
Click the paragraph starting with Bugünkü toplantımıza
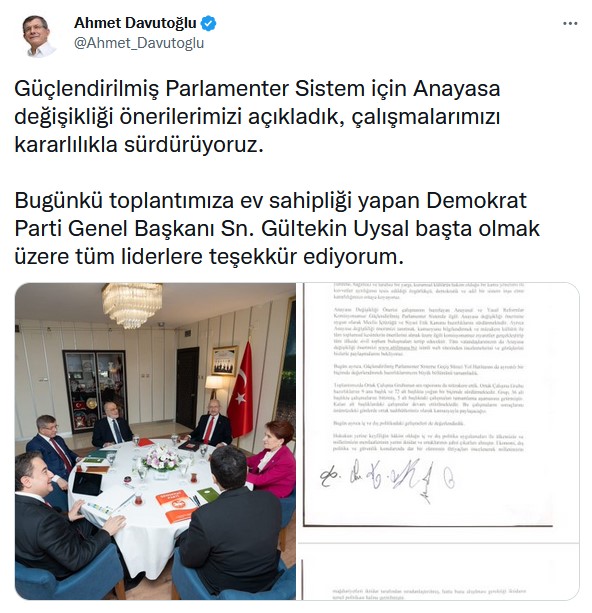[x=277, y=228]
